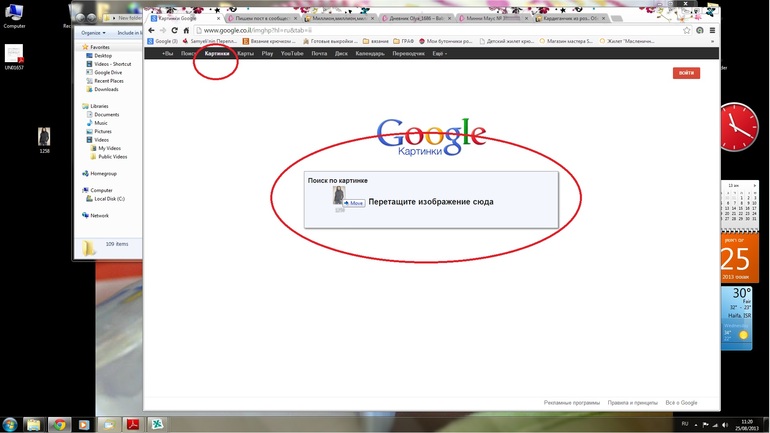Bookmark the page with the star icon
The width and height of the screenshot is (770, 433).
pyautogui.click(x=686, y=30)
